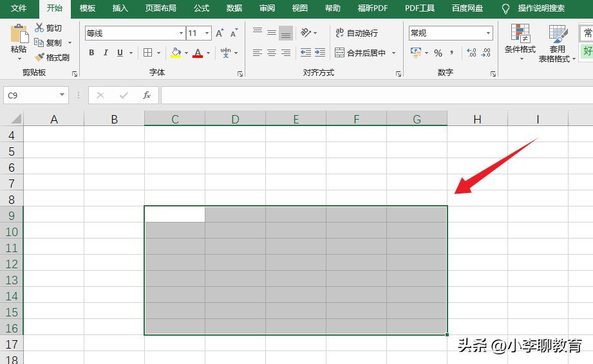
Task: Center text horizontally
Action: click(272, 53)
